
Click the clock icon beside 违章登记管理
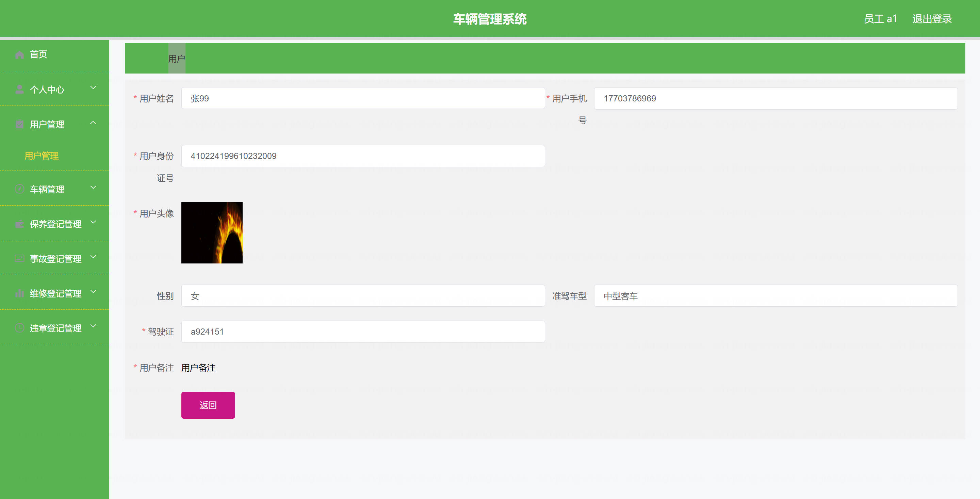coord(19,328)
